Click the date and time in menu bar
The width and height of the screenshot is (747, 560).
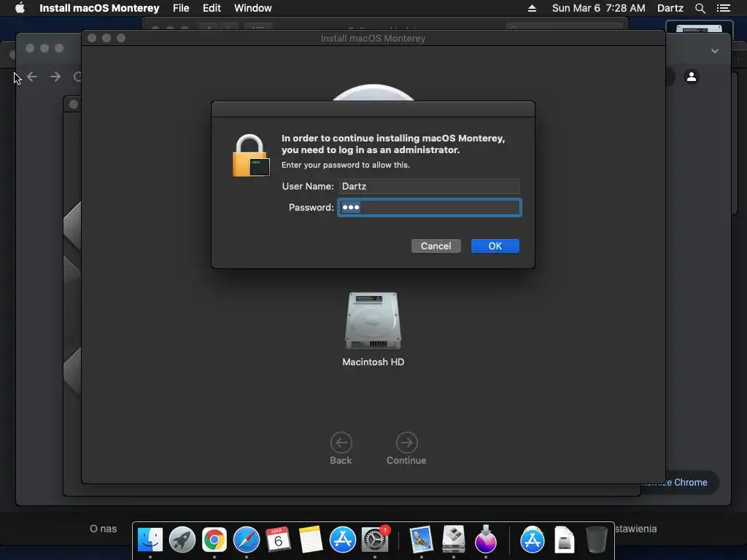click(x=598, y=8)
